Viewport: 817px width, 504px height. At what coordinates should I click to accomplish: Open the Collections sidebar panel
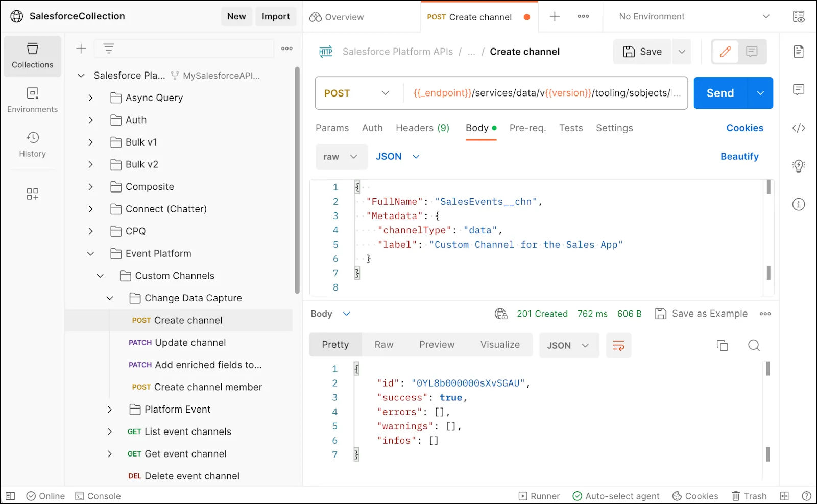tap(33, 56)
